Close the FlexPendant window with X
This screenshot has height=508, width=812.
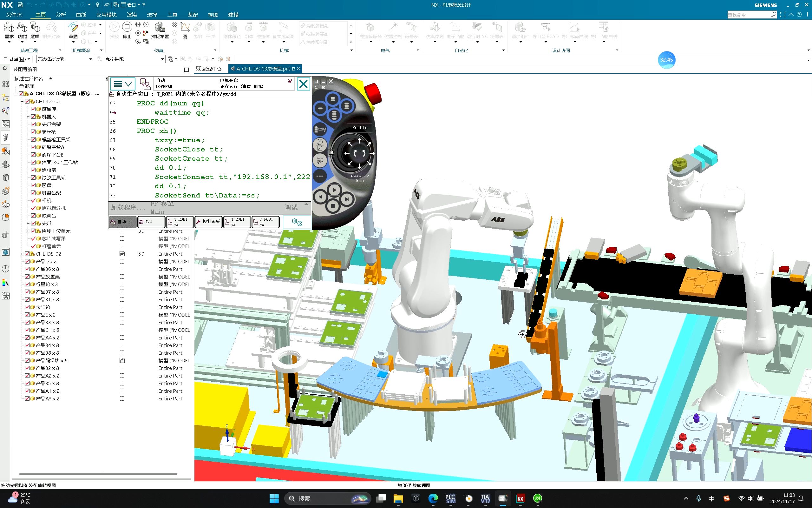coord(303,84)
